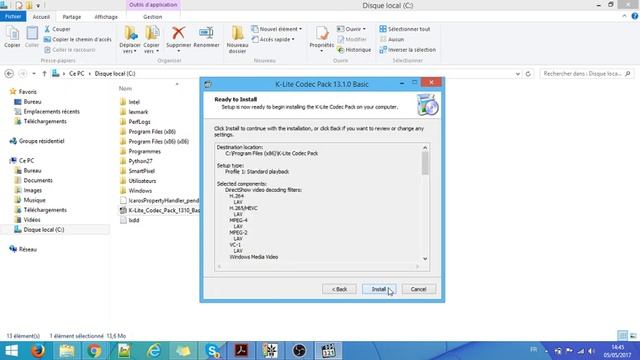640x360 pixels.
Task: Create a Nouveau dossier
Action: 238,40
